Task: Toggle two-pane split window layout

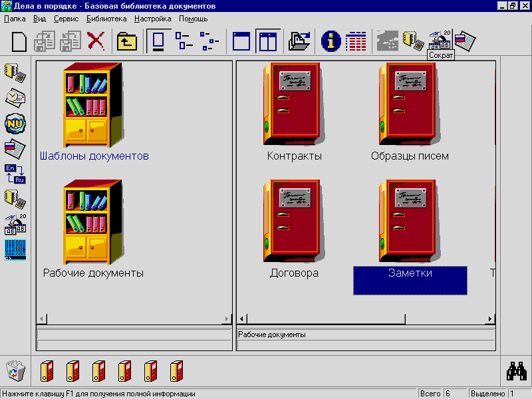Action: [x=267, y=42]
